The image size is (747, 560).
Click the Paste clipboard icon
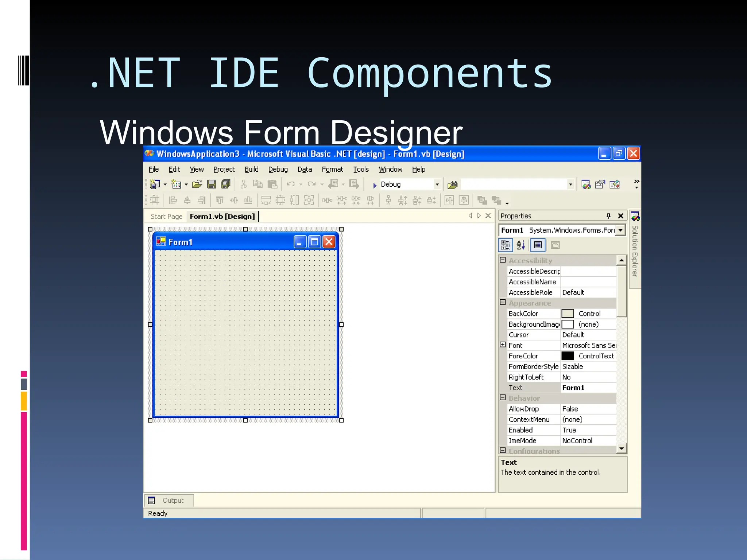coord(272,184)
